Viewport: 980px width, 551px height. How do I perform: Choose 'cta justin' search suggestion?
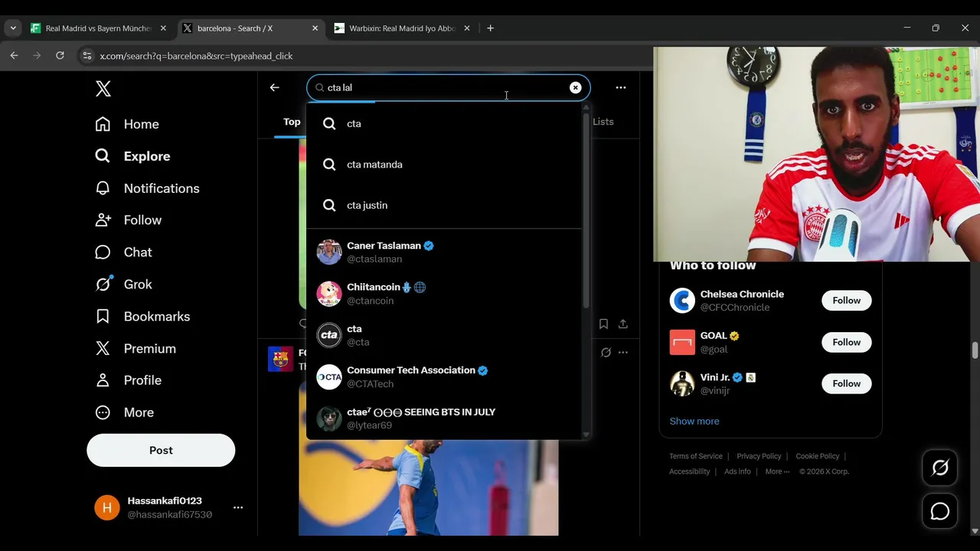tap(444, 205)
